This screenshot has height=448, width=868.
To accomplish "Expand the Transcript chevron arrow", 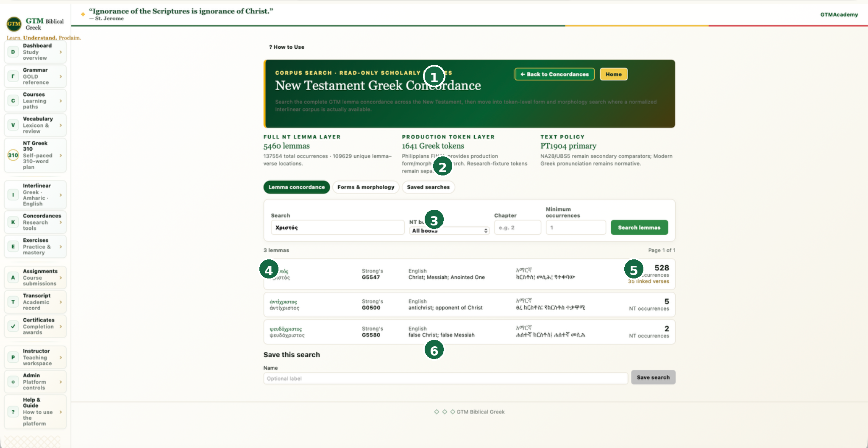I will [x=61, y=302].
